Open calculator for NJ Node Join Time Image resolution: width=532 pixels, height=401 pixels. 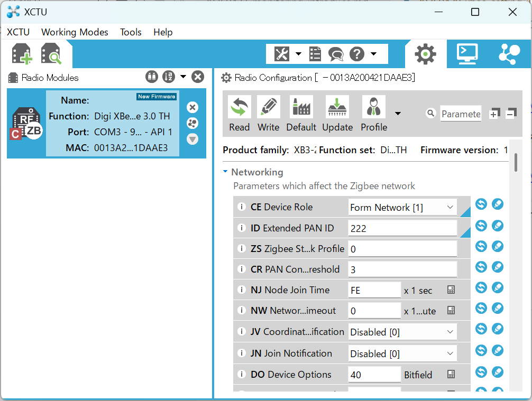point(451,290)
